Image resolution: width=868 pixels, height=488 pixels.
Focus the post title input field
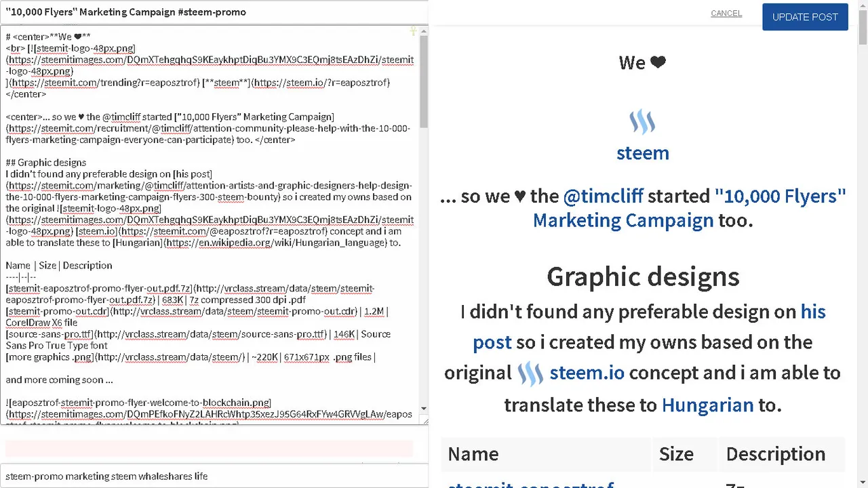[214, 12]
